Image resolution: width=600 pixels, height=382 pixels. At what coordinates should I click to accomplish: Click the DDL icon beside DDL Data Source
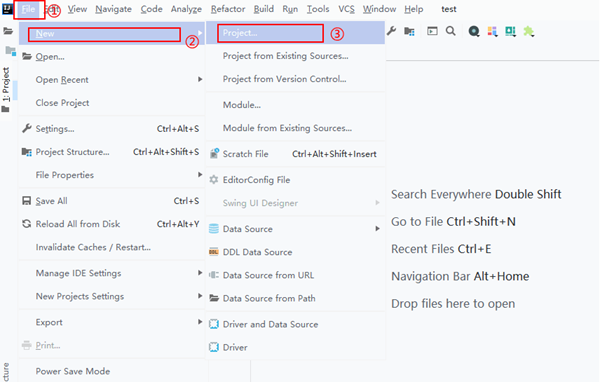point(214,252)
